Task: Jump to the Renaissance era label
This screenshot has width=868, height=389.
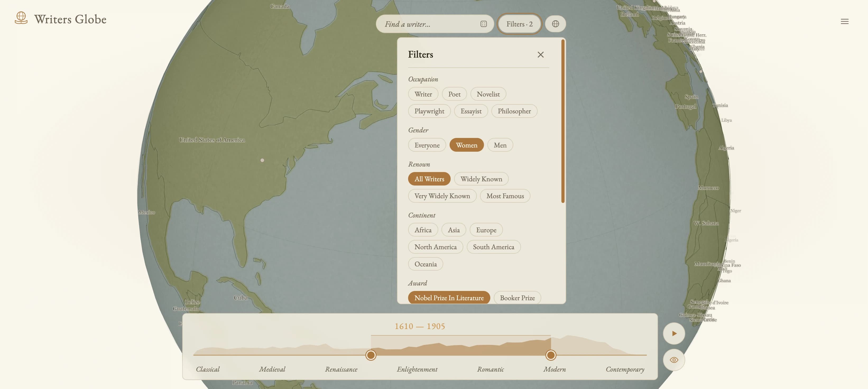Action: tap(341, 369)
